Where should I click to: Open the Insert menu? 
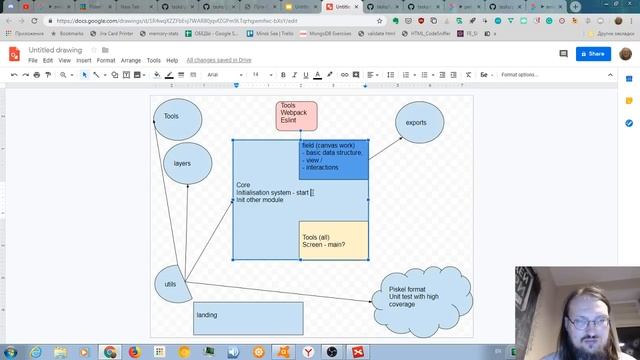(84, 60)
